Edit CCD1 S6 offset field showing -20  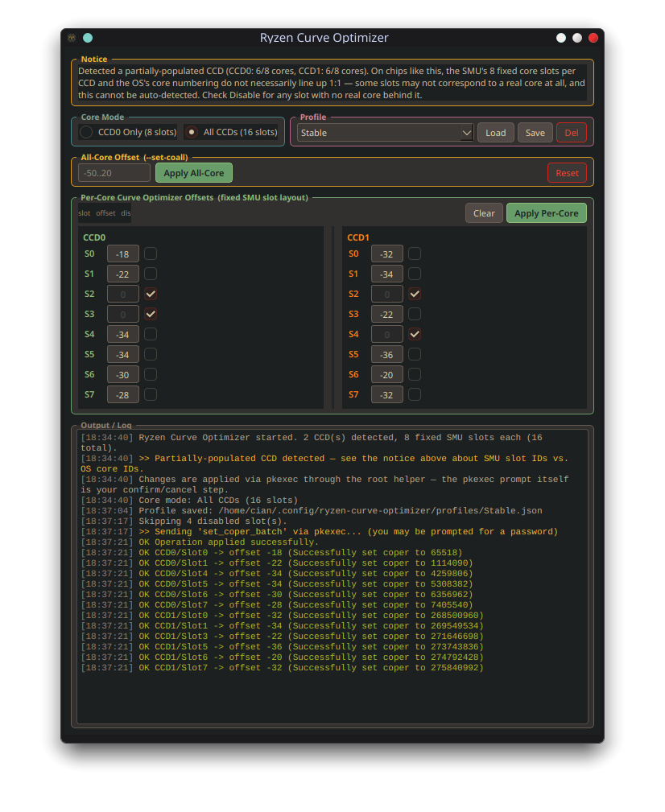387,374
